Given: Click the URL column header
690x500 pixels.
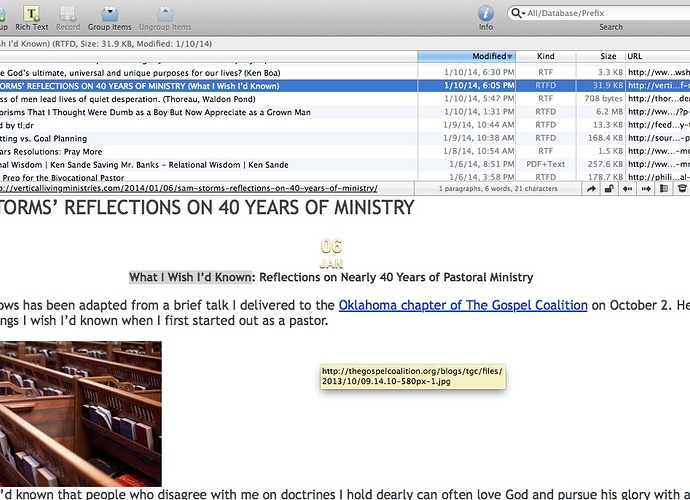Looking at the screenshot, I should coord(657,57).
